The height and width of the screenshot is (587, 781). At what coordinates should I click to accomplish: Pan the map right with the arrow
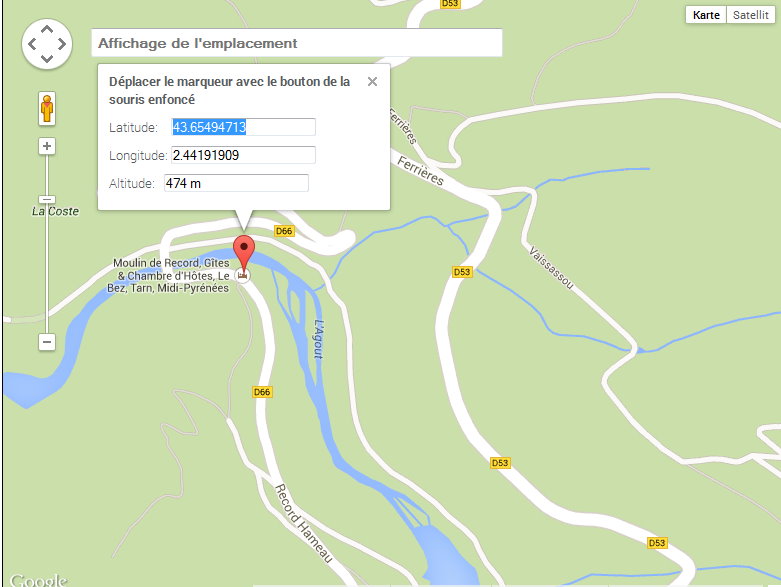62,44
